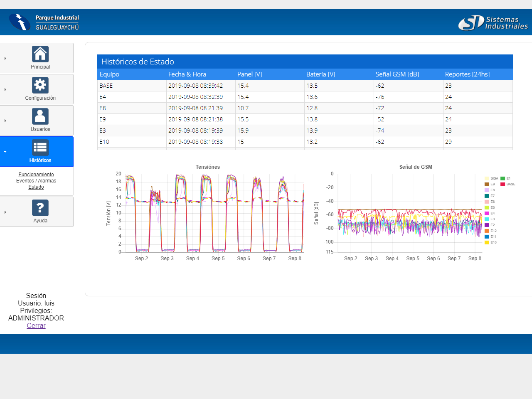Open the Estado submenu link

pos(36,187)
